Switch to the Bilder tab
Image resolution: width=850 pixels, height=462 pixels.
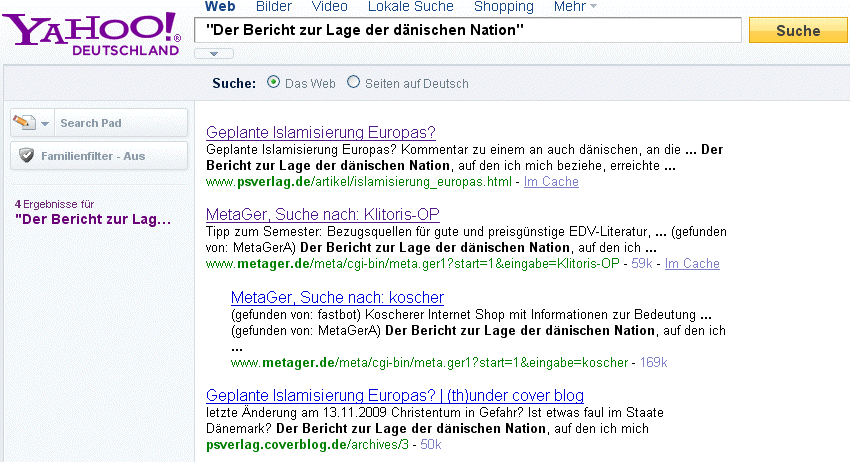tap(274, 7)
